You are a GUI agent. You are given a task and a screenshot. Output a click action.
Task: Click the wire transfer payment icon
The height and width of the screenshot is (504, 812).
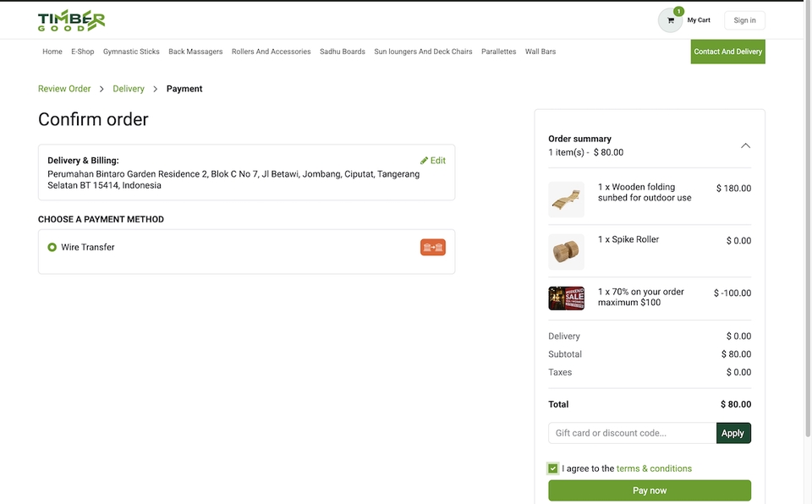tap(432, 247)
